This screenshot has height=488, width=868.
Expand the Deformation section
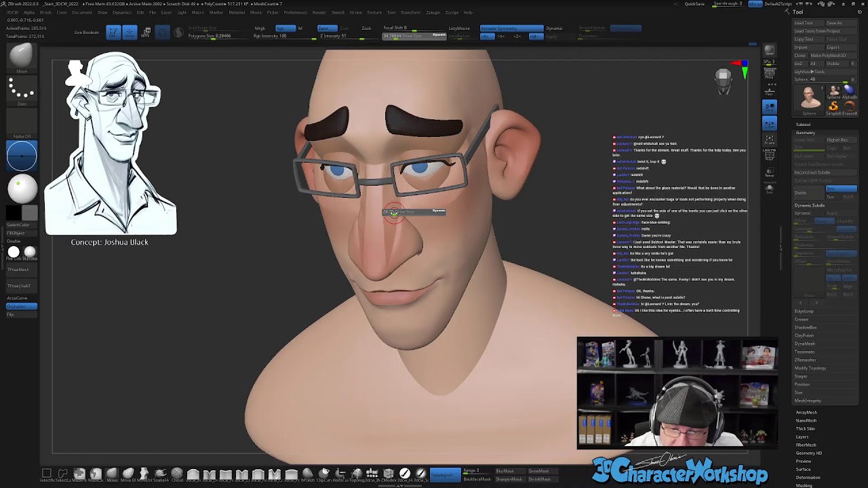[808, 477]
